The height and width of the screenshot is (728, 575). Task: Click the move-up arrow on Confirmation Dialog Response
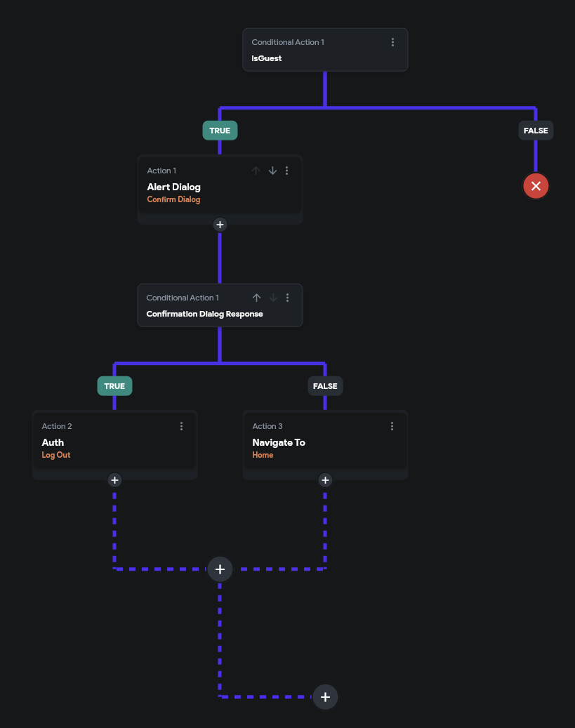click(257, 298)
